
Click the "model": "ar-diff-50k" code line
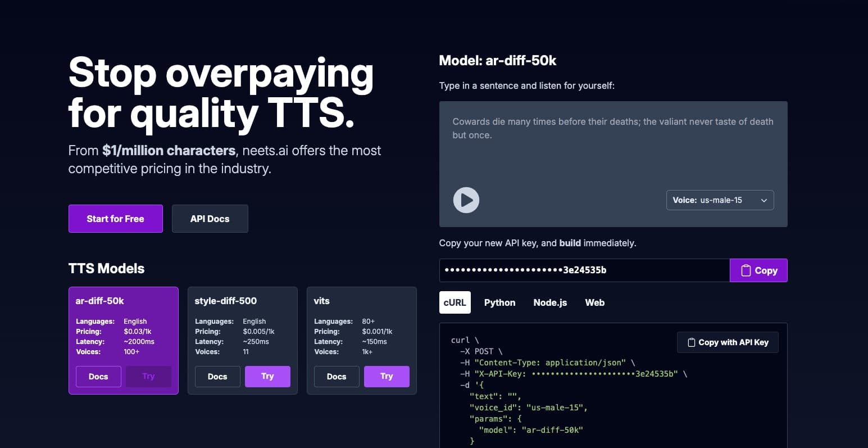click(x=531, y=430)
